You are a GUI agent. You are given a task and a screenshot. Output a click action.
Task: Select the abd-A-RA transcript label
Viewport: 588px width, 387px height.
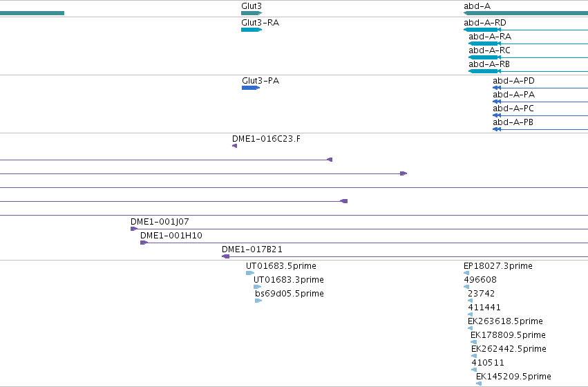point(490,37)
